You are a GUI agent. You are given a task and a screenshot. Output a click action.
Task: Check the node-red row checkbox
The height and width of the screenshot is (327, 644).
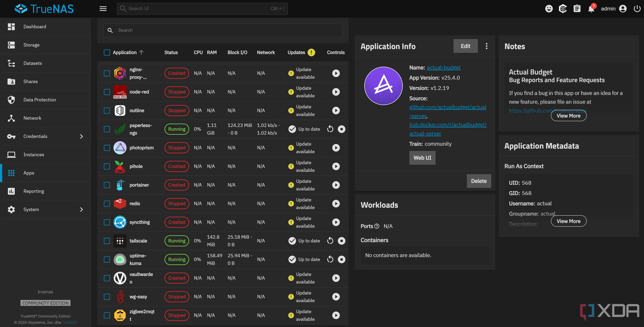pos(107,92)
